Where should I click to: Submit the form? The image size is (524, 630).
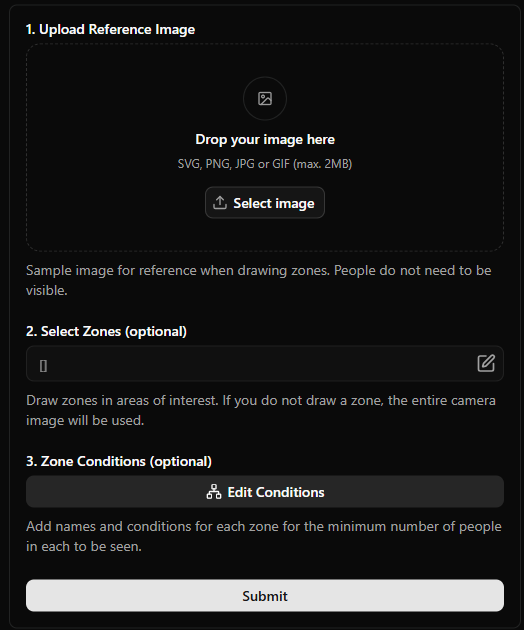click(x=265, y=595)
